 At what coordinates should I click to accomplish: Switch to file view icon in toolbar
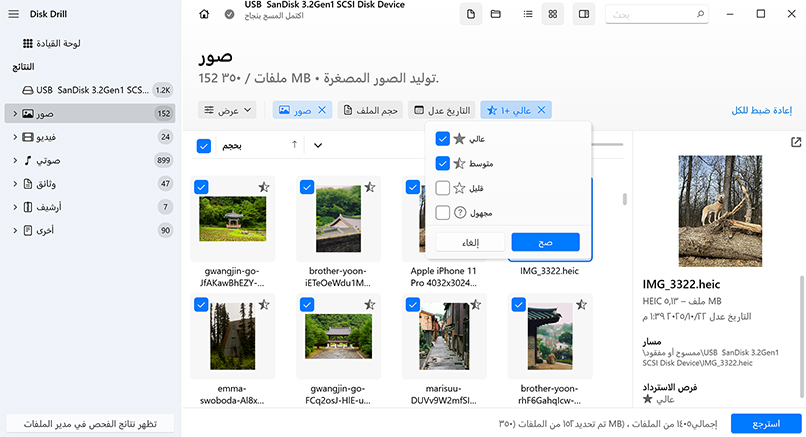point(471,14)
